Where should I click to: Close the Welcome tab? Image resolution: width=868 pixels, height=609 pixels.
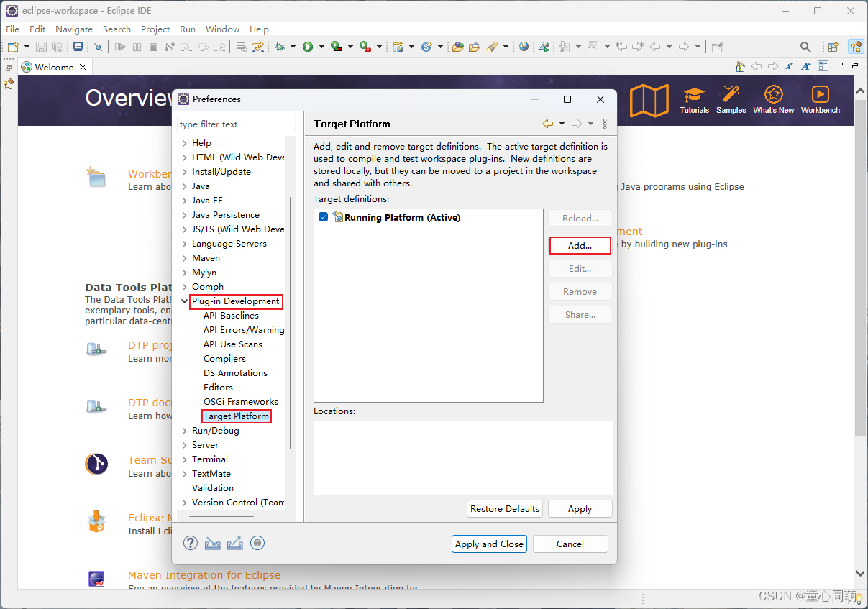tap(83, 67)
